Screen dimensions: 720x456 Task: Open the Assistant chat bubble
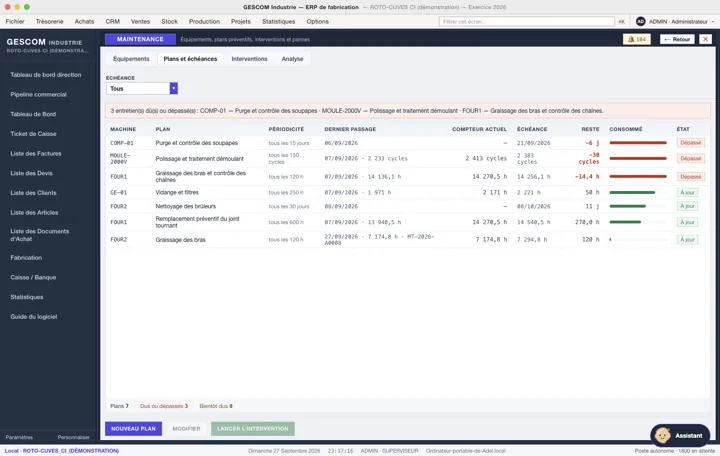click(x=680, y=435)
